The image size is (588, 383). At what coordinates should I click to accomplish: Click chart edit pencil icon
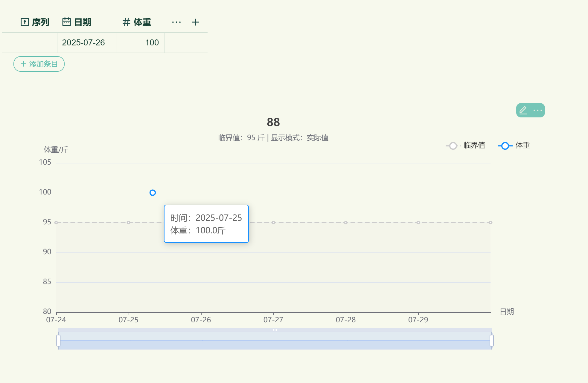coord(523,110)
